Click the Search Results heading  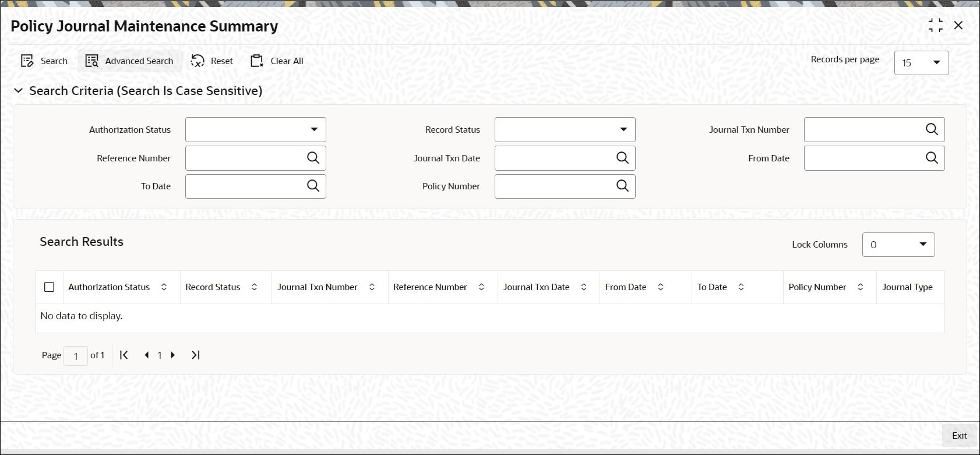[x=82, y=242]
